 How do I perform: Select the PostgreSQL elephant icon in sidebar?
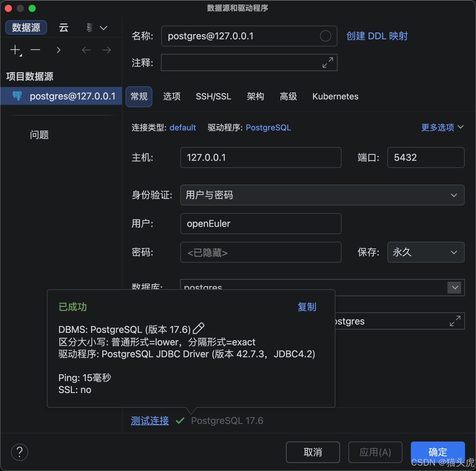tap(17, 96)
